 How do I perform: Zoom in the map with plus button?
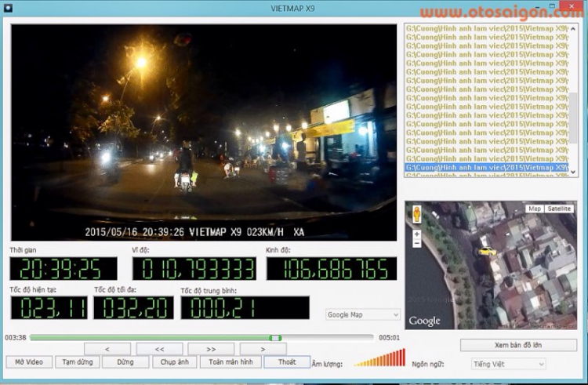click(x=416, y=234)
